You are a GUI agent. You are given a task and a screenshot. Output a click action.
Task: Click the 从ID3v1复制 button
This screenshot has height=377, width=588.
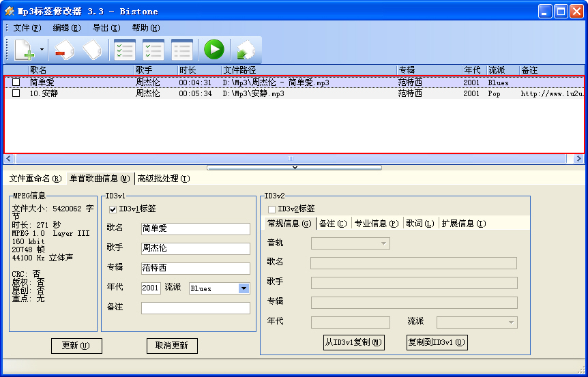[x=353, y=342]
